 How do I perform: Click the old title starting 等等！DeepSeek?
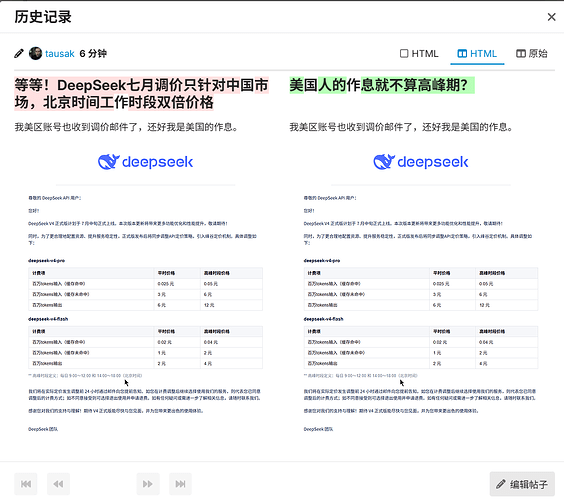pyautogui.click(x=141, y=94)
